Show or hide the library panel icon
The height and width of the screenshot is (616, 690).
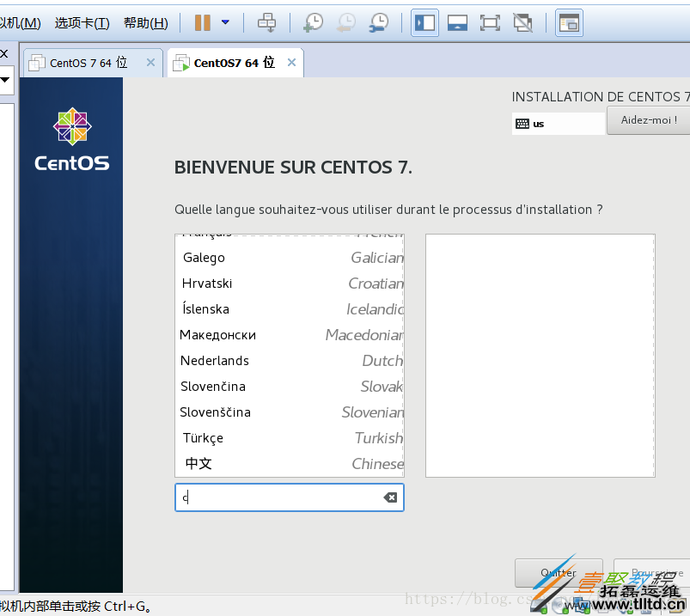[x=569, y=23]
